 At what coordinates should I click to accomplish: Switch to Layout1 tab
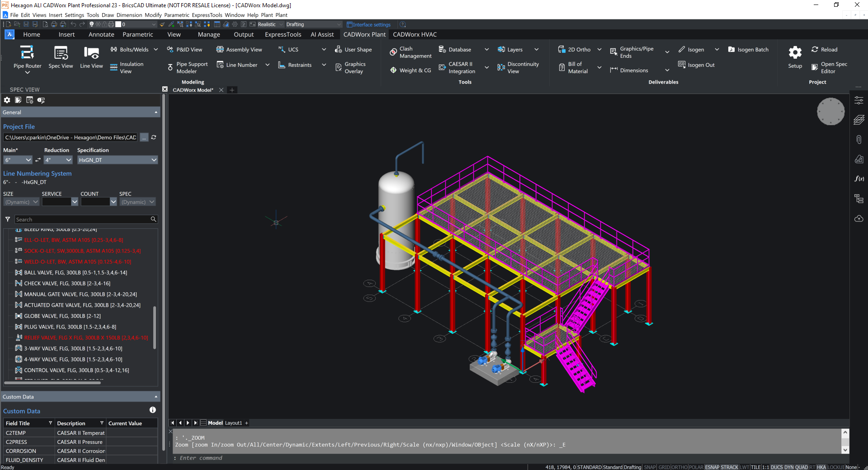[233, 423]
